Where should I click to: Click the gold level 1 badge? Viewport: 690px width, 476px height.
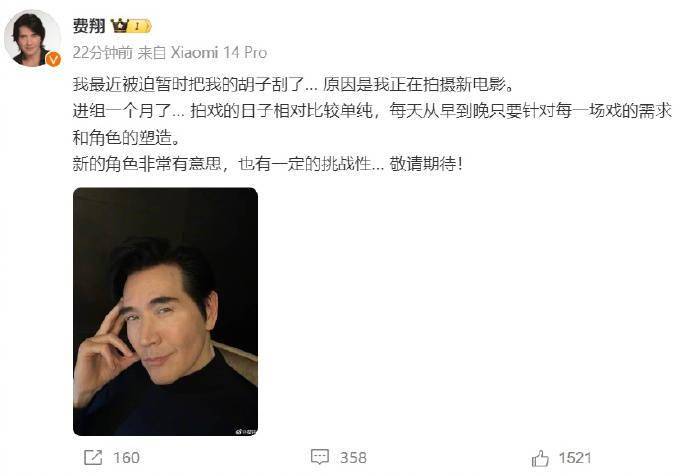point(140,26)
